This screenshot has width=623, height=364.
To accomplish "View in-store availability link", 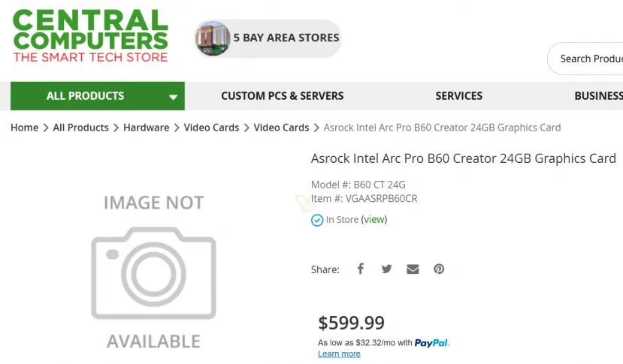I will coord(374,220).
